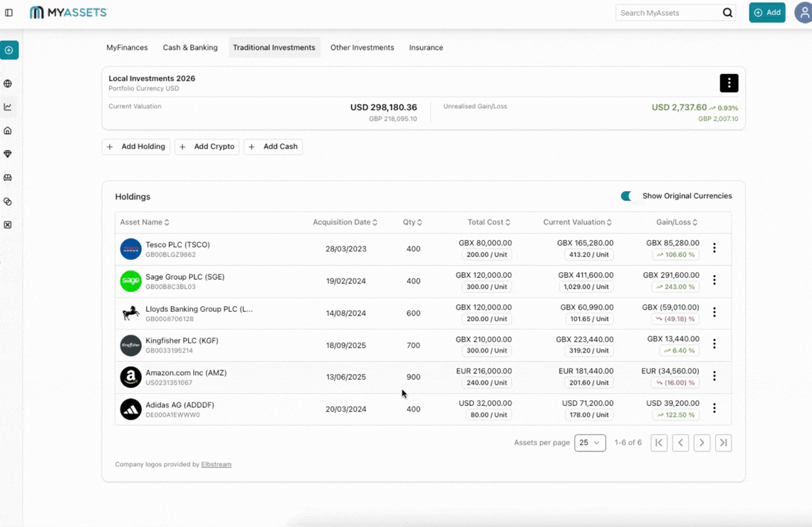Screen dimensions: 812x527
Task: Switch to the Cash & Banking tab
Action: click(x=190, y=47)
